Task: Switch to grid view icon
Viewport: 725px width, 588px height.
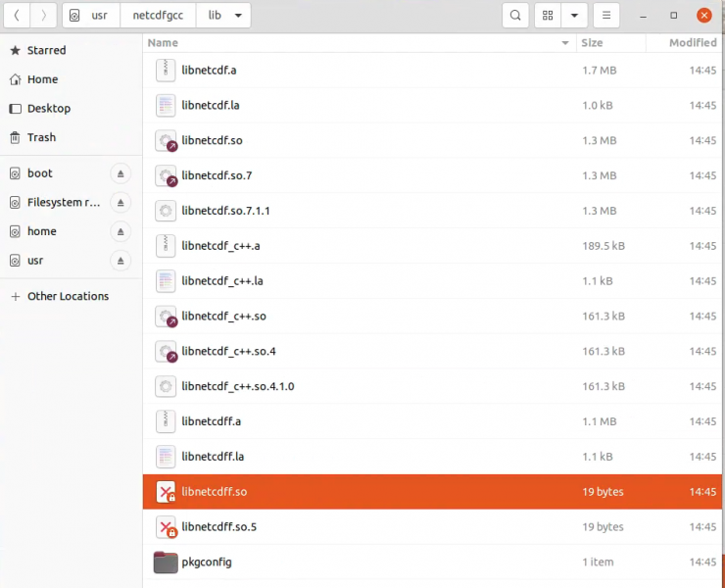Action: 548,16
